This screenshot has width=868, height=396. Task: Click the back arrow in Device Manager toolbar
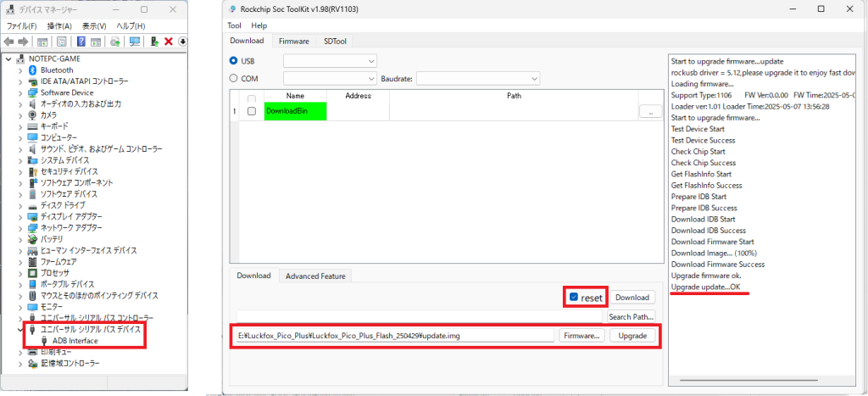pos(10,42)
